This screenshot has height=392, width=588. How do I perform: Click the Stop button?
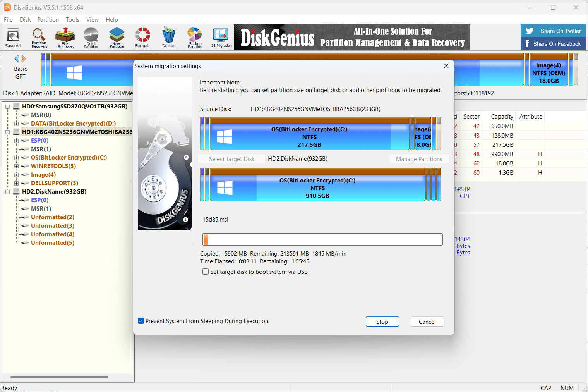pyautogui.click(x=382, y=322)
